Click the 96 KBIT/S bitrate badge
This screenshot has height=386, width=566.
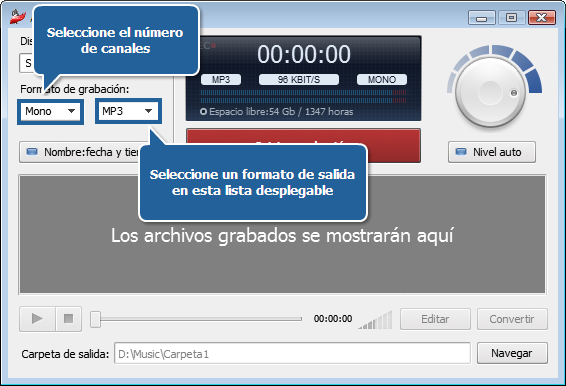click(299, 79)
